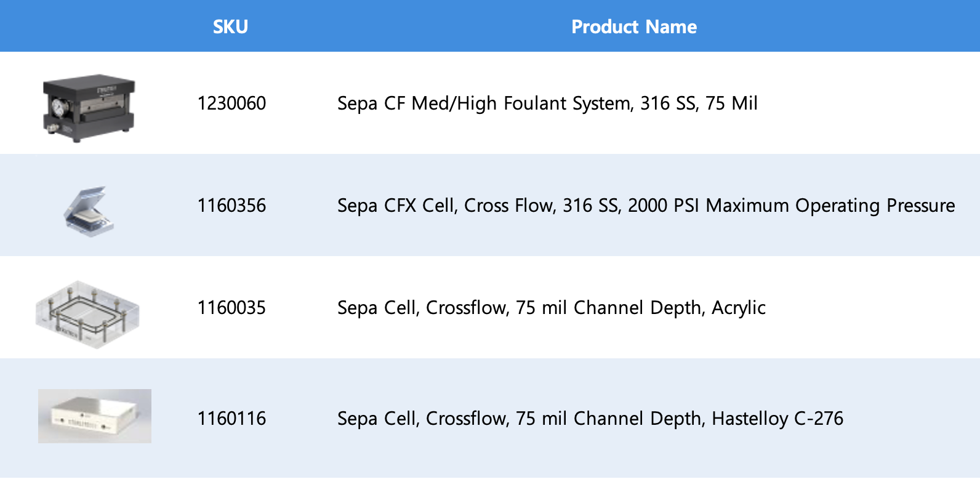Click "316 SS, 75 Mil" in first row
The width and height of the screenshot is (980, 479).
click(x=699, y=103)
